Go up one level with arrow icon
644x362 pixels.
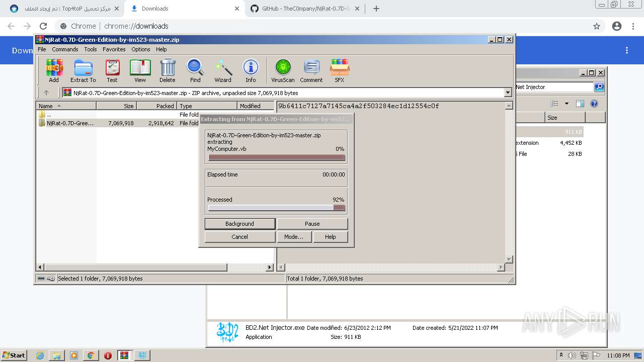pos(46,93)
